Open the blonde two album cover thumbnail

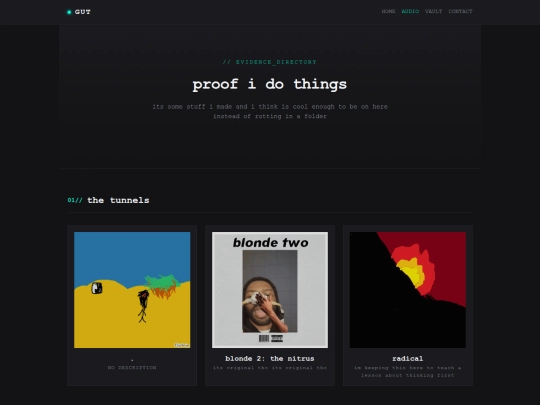270,290
